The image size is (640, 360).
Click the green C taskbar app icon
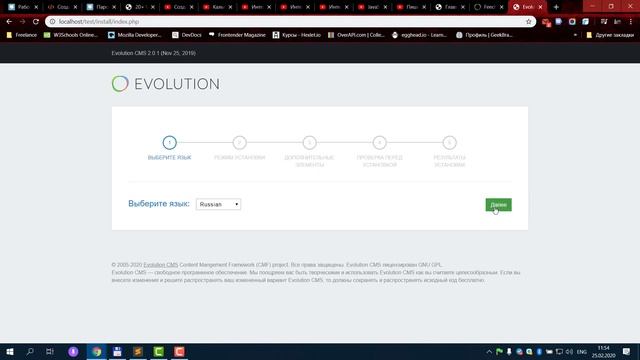coord(158,351)
